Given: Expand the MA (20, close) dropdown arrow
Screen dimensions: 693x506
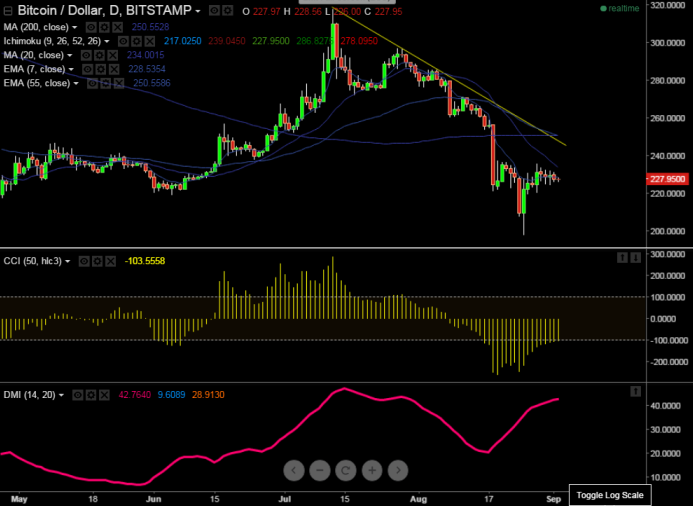Looking at the screenshot, I should point(69,56).
